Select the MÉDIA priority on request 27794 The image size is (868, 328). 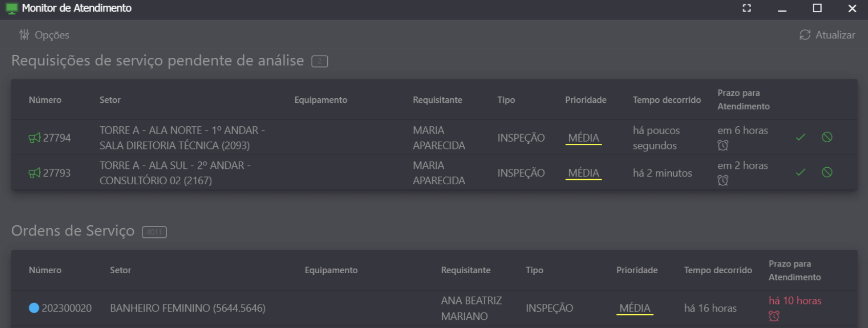[x=584, y=138]
